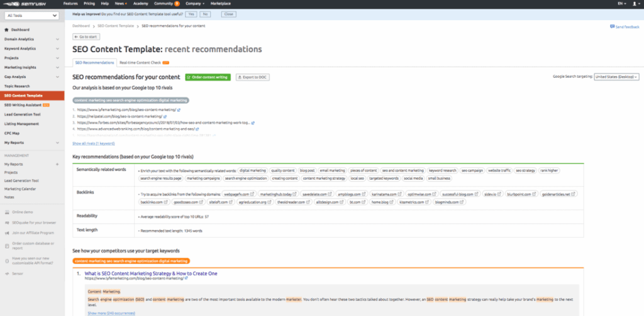Expand My Reports section chevron
Screen dimensions: 644x316
[x=57, y=143]
